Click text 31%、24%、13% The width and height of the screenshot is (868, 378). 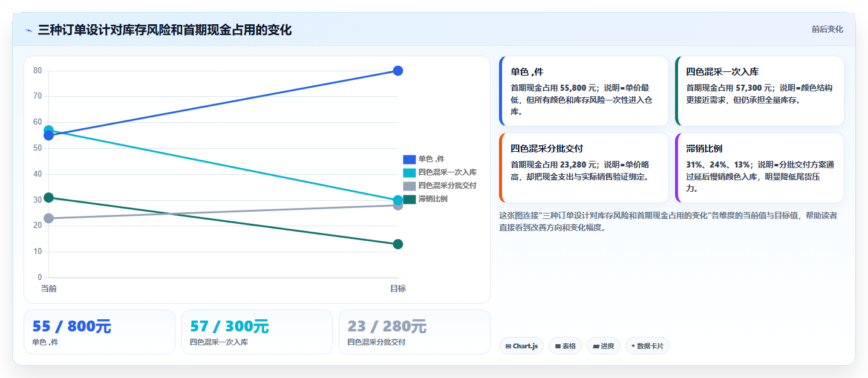coord(720,165)
